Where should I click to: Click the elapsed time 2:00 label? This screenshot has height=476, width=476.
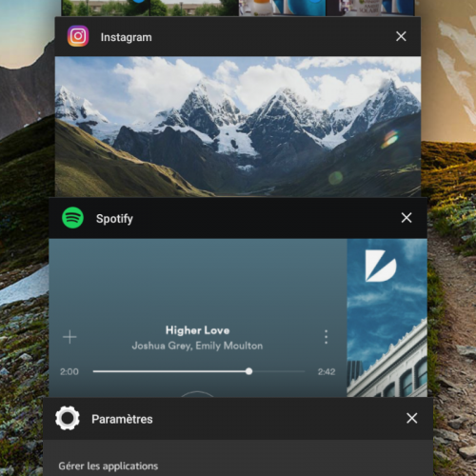click(x=69, y=371)
